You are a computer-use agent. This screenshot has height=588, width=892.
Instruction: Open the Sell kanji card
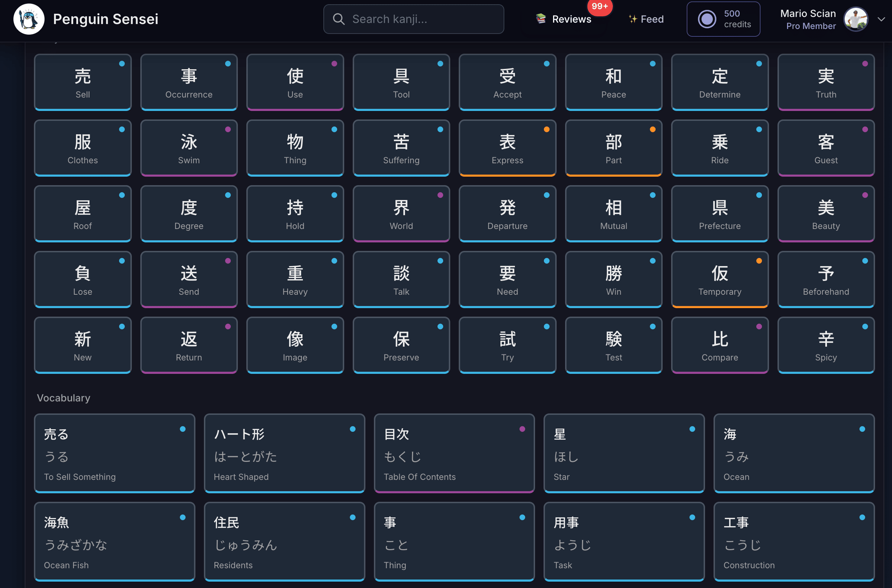[x=83, y=83]
